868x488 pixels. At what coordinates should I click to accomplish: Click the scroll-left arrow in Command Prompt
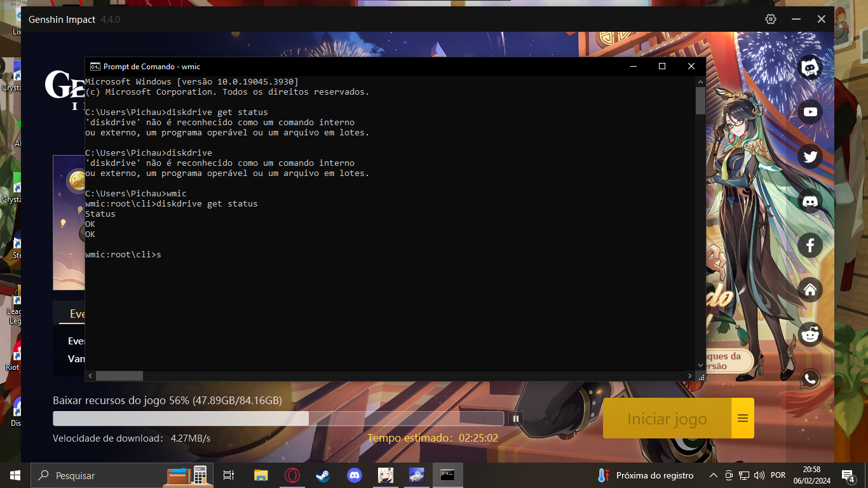coord(90,376)
